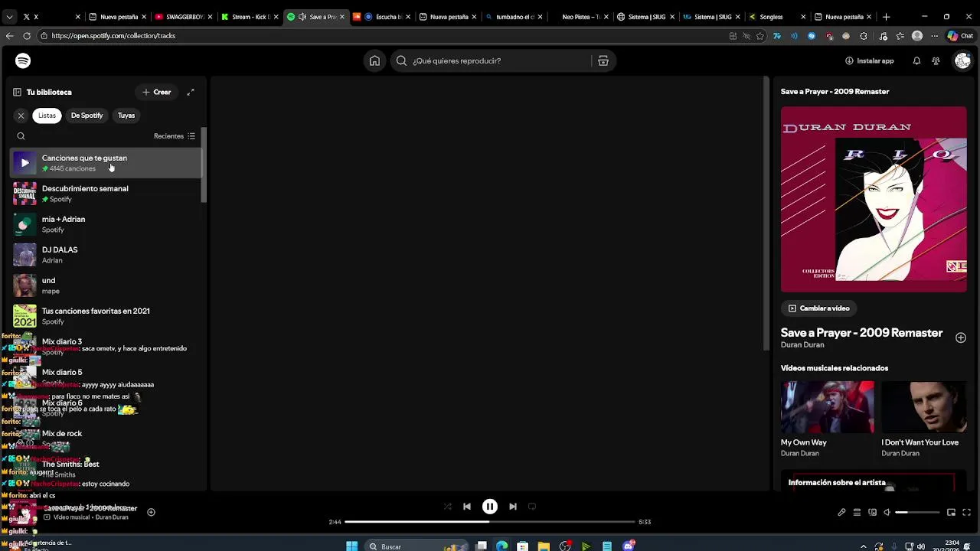Open the notifications bell
The width and height of the screenshot is (980, 551).
coord(916,61)
